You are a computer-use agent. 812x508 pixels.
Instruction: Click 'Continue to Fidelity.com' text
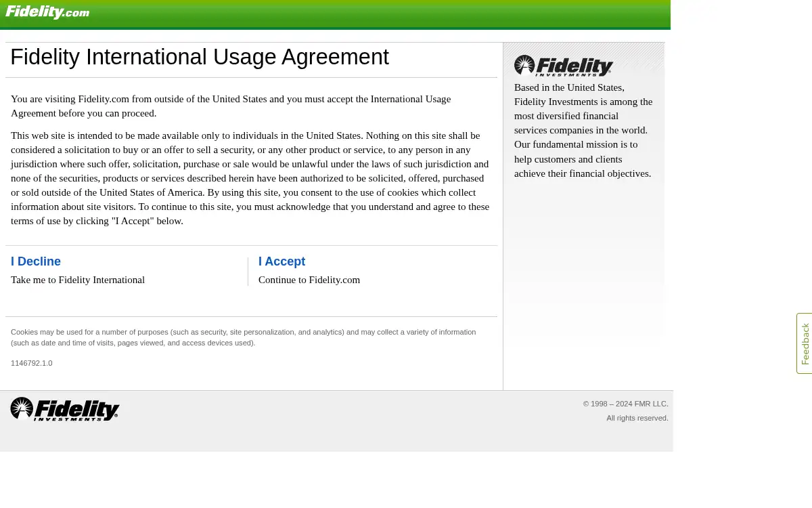click(x=309, y=280)
